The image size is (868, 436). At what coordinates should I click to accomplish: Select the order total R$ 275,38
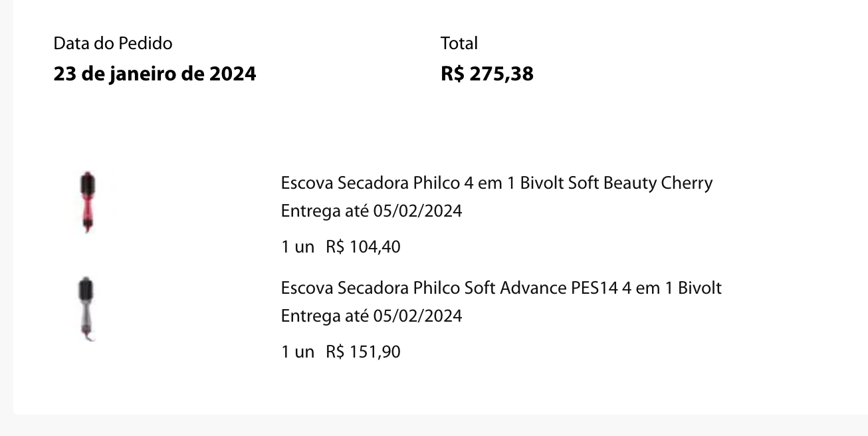click(x=487, y=73)
